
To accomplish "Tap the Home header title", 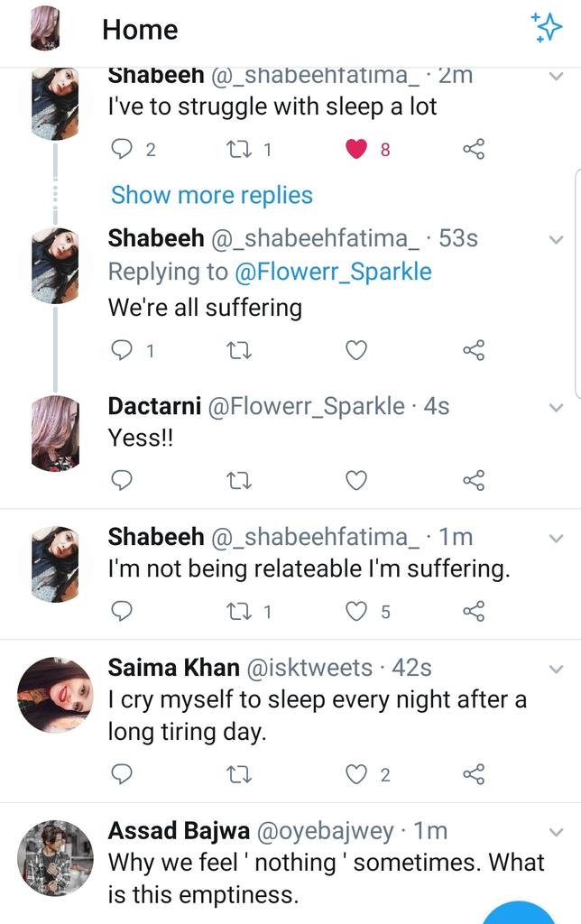I will point(140,30).
